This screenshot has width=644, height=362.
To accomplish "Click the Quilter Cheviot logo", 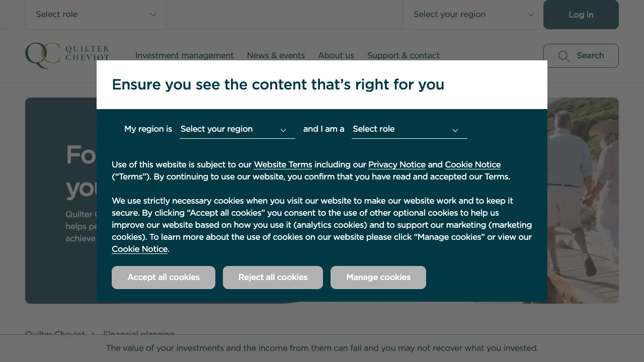I will 67,55.
